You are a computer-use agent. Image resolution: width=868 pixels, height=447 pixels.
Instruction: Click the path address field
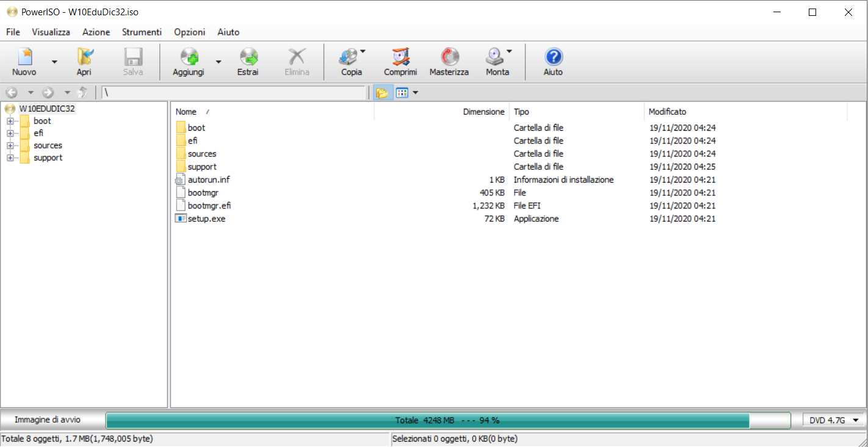point(234,93)
